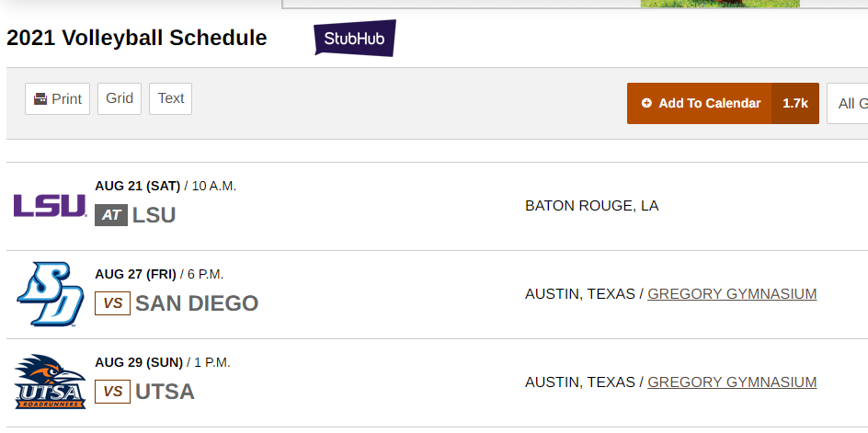Image resolution: width=868 pixels, height=433 pixels.
Task: Click the 2021 Volleyball Schedule heading
Action: (x=137, y=39)
